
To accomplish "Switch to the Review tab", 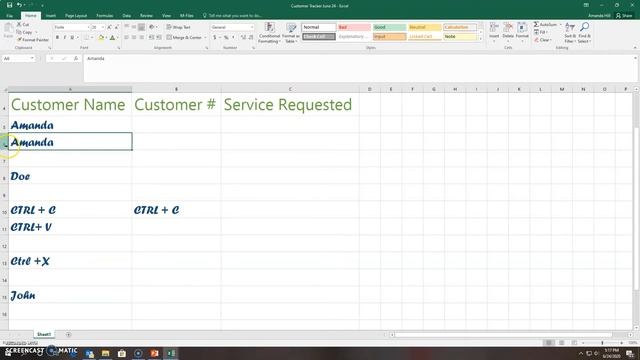I will [146, 16].
